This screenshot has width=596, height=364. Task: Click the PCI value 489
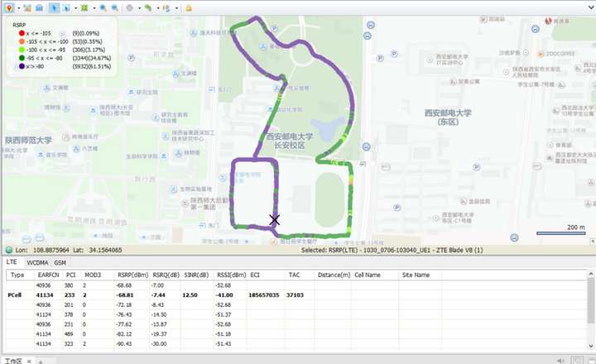tap(70, 334)
